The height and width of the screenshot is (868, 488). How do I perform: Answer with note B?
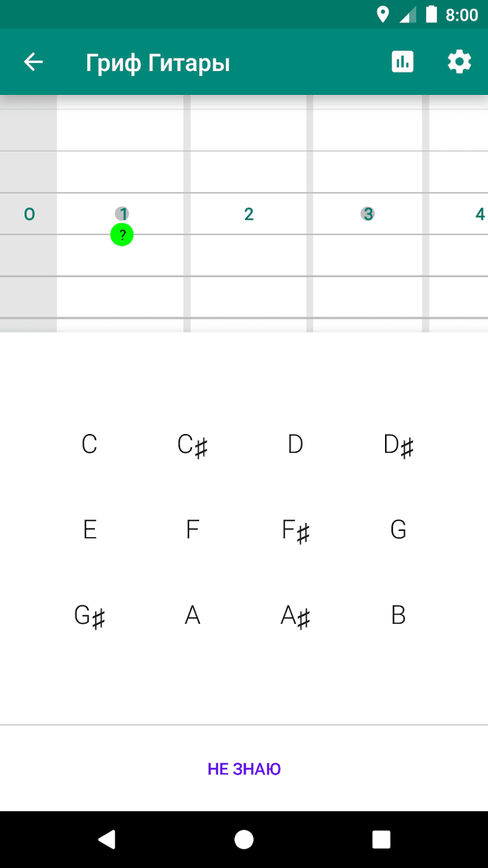point(398,615)
